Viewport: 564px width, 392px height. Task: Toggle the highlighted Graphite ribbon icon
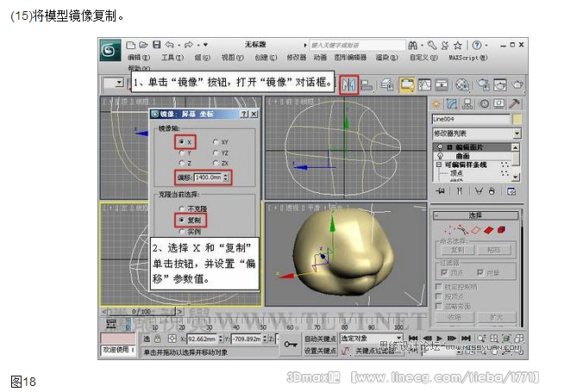pyautogui.click(x=407, y=85)
